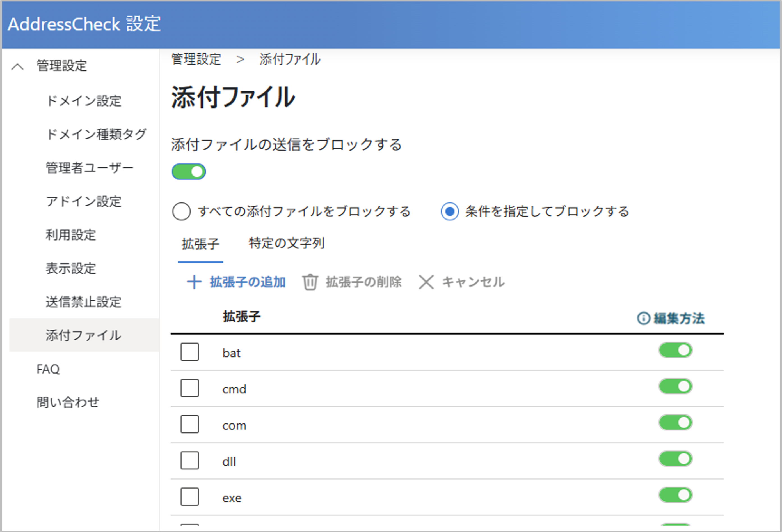Toggle 添付ファイルの送信をブロックする switch
The width and height of the screenshot is (782, 532).
pos(188,172)
